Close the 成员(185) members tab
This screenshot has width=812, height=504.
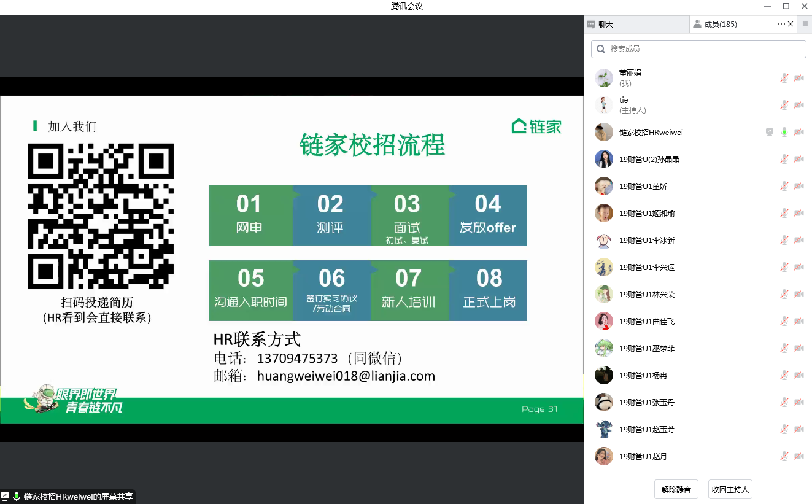791,24
